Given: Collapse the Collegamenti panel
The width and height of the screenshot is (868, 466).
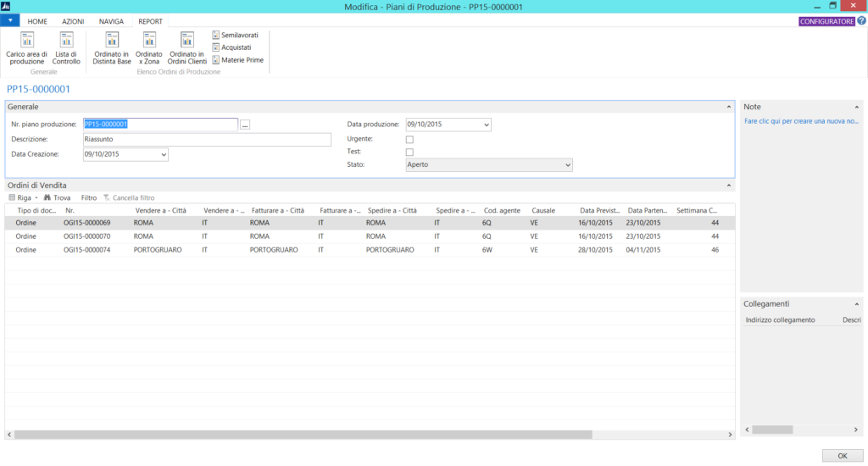Looking at the screenshot, I should (x=856, y=304).
